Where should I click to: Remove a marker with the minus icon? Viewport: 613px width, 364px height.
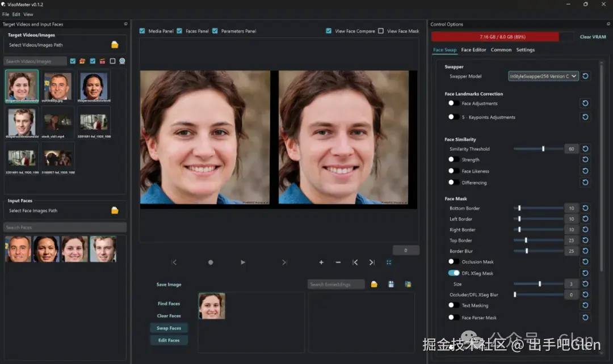(x=338, y=263)
